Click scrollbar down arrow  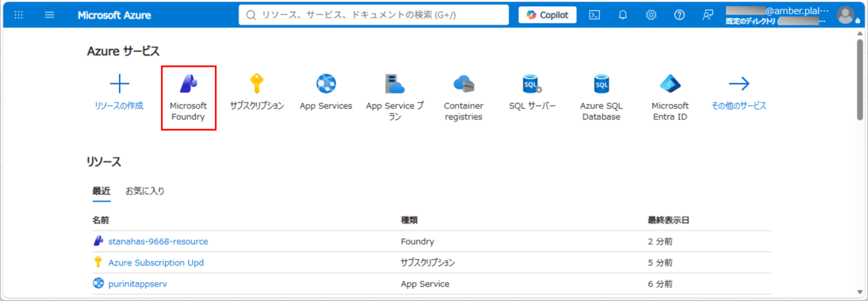(860, 292)
